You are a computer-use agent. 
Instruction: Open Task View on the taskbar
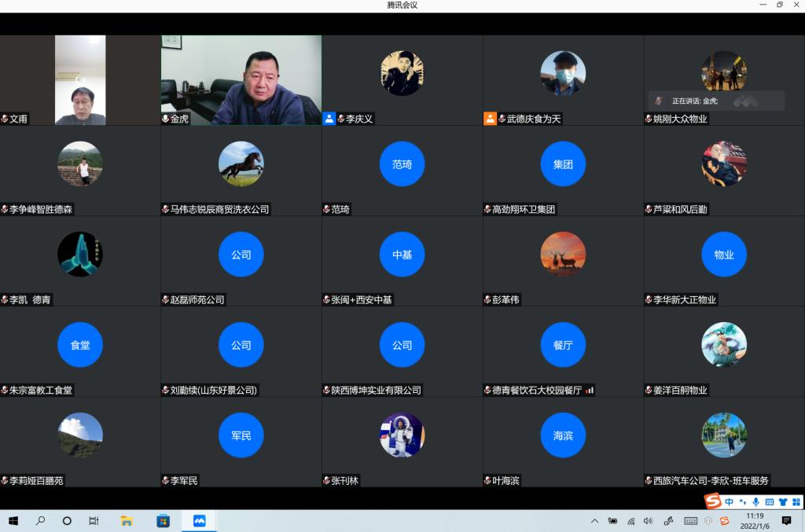(x=94, y=521)
